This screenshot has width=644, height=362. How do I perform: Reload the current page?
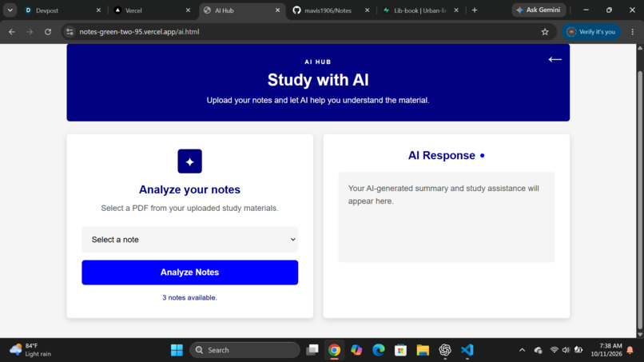(48, 32)
